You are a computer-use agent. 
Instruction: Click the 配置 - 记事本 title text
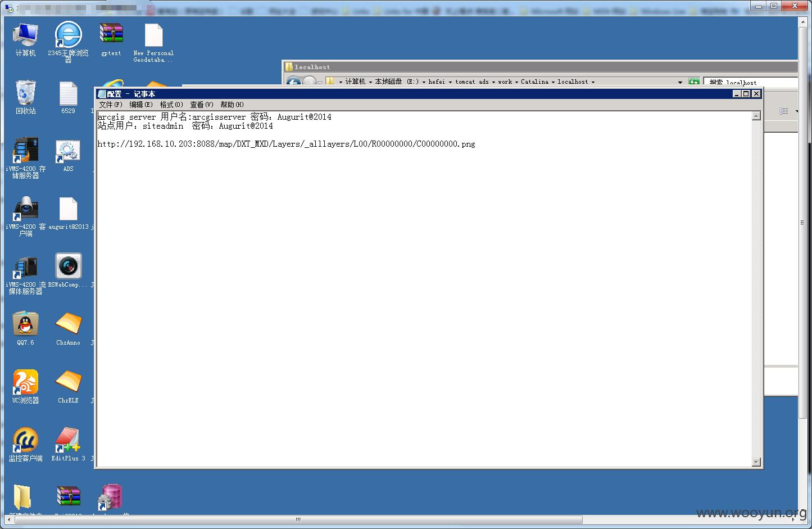coord(131,94)
